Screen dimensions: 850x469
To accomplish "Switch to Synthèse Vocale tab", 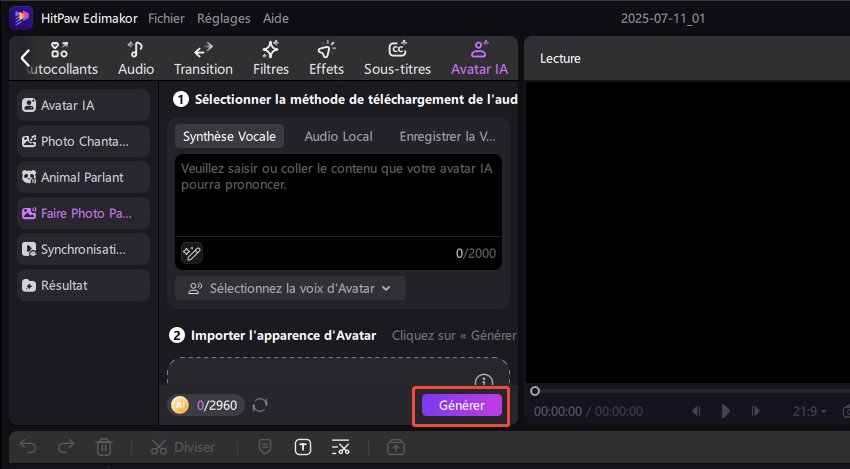I will (x=229, y=136).
